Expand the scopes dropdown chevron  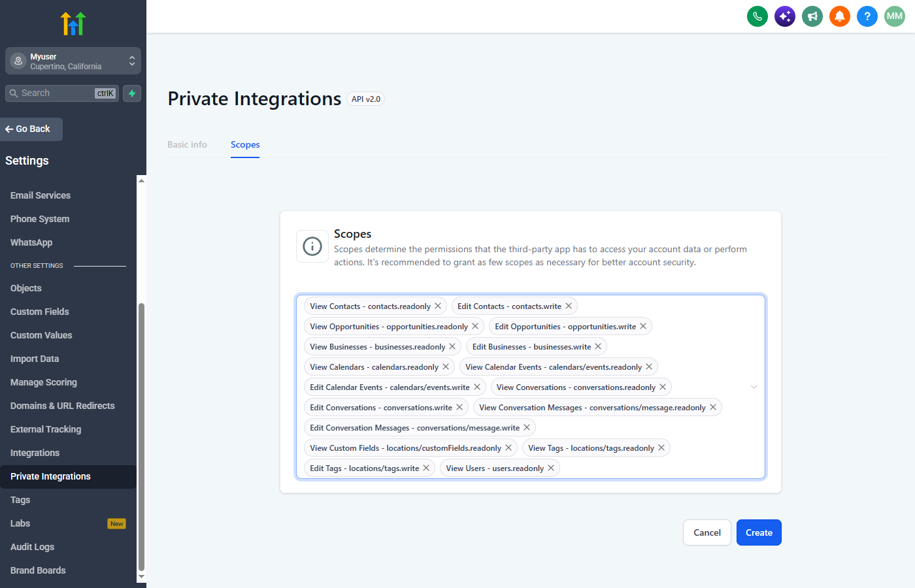click(754, 387)
